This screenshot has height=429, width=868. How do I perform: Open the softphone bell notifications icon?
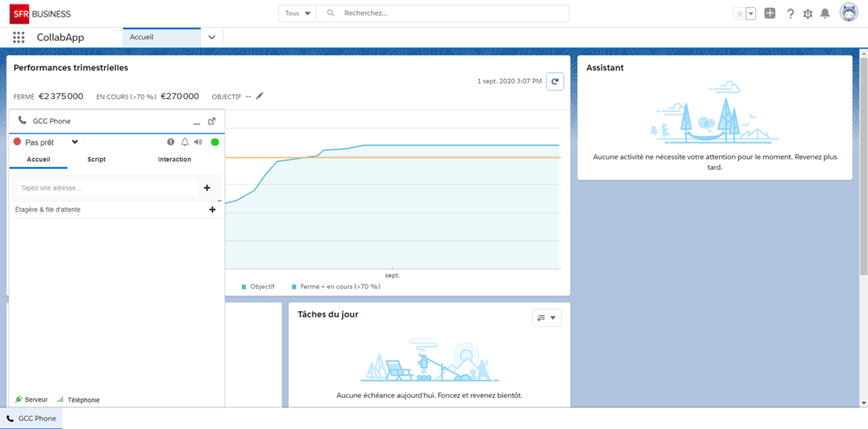(185, 143)
